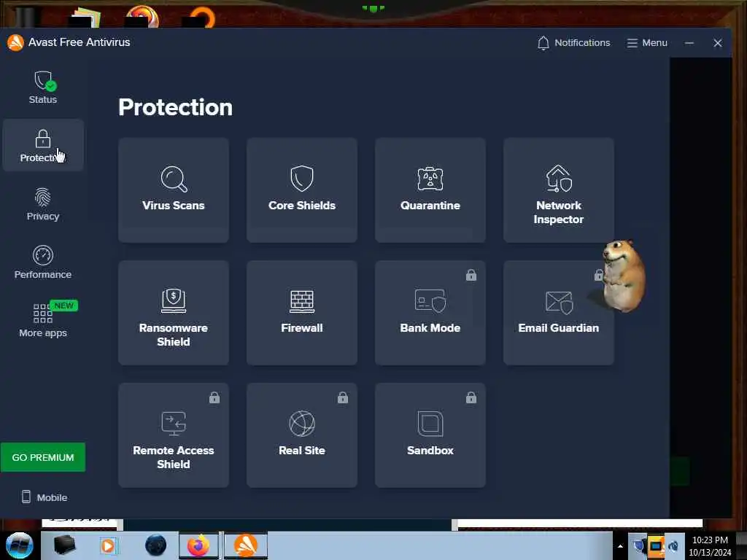The image size is (747, 560).
Task: Click the GO PREMIUM button
Action: coord(43,457)
